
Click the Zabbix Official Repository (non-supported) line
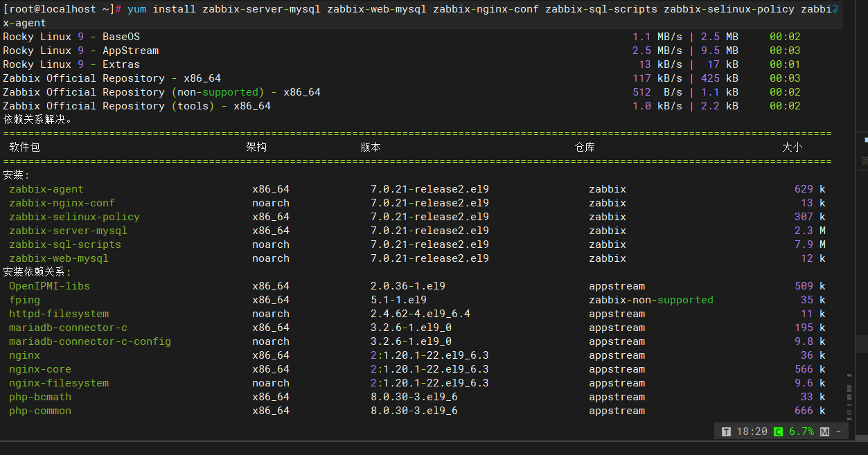(x=402, y=92)
